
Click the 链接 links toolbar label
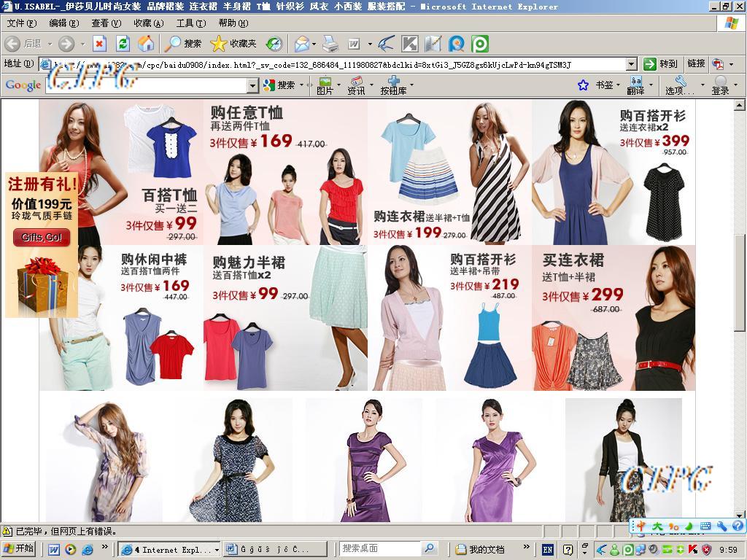(x=695, y=64)
